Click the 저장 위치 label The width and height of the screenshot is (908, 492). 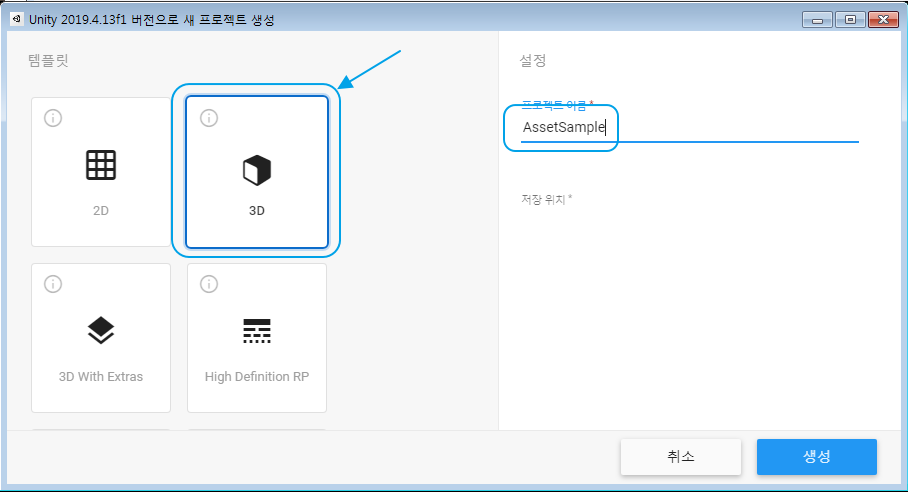tap(546, 199)
